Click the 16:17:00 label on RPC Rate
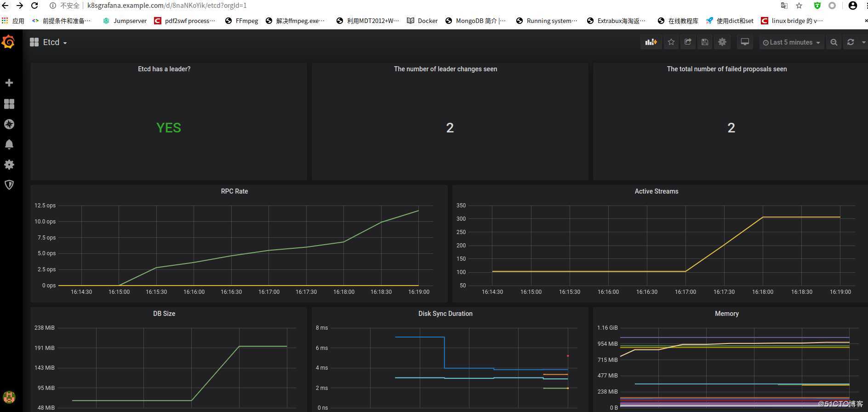This screenshot has width=868, height=412. click(269, 292)
